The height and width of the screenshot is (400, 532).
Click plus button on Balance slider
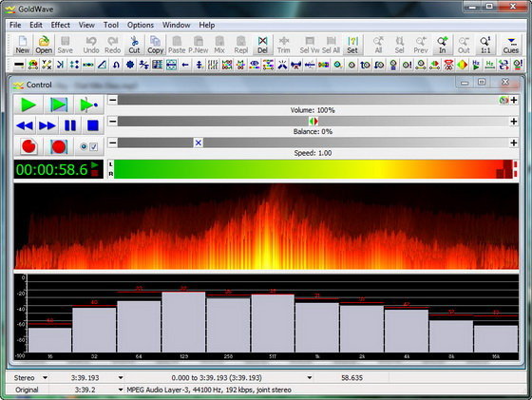tap(514, 121)
